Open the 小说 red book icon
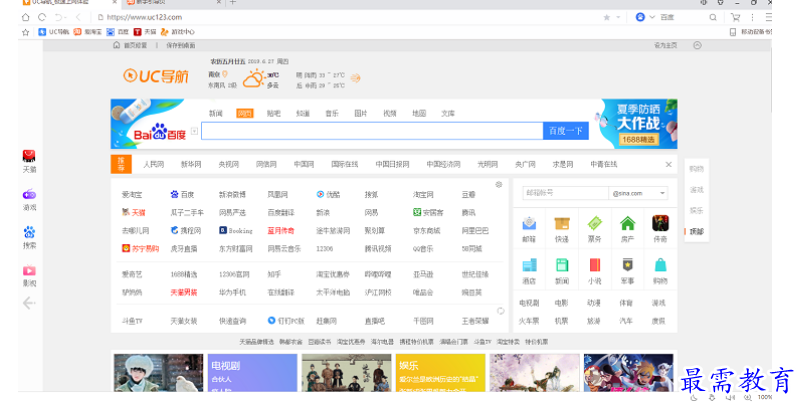Image resolution: width=802 pixels, height=412 pixels. tap(594, 265)
